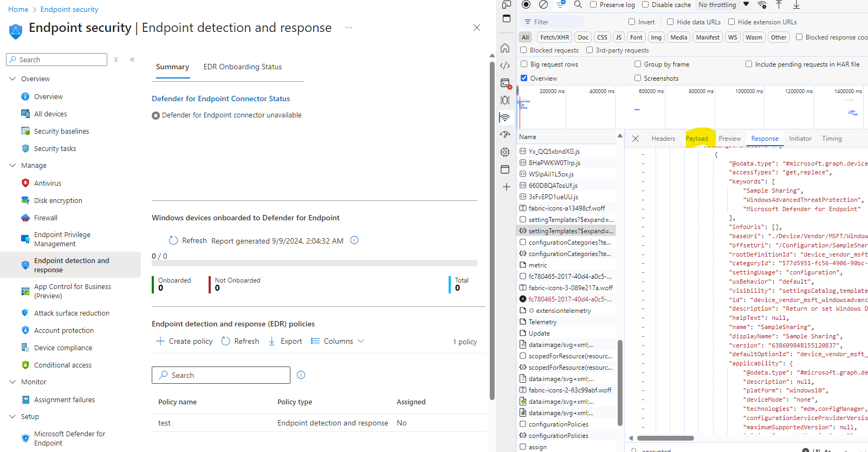Image resolution: width=868 pixels, height=452 pixels.
Task: Filter requests by JS type
Action: point(618,37)
